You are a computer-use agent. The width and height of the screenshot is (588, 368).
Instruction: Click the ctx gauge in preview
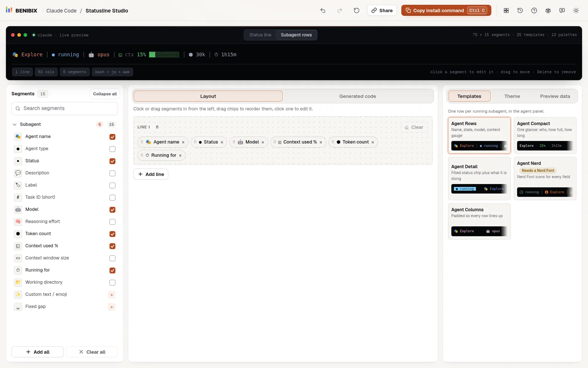point(149,54)
